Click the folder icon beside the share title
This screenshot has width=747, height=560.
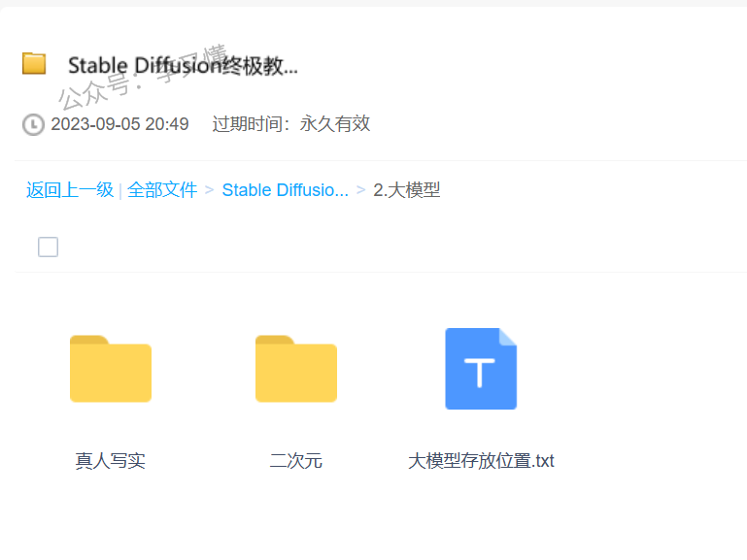tap(34, 64)
